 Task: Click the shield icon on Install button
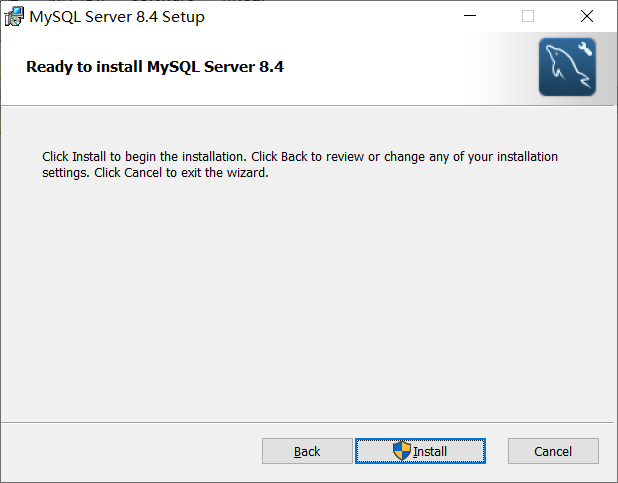coord(402,451)
